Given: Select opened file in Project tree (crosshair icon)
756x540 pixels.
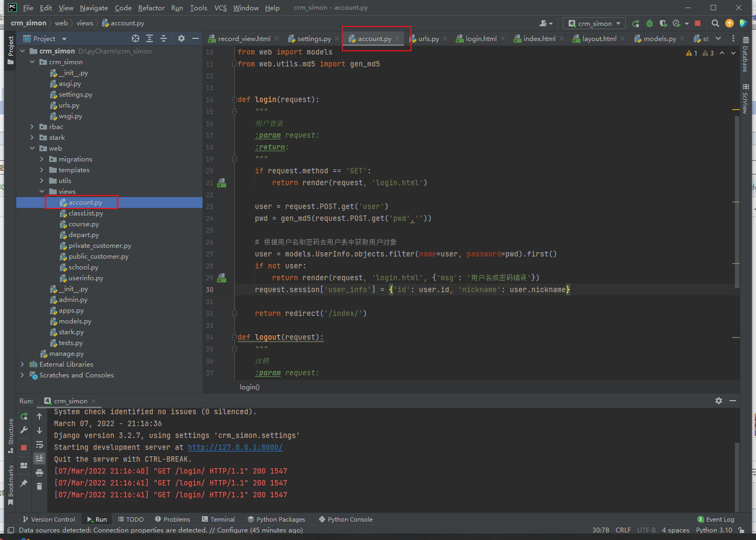Looking at the screenshot, I should (136, 38).
